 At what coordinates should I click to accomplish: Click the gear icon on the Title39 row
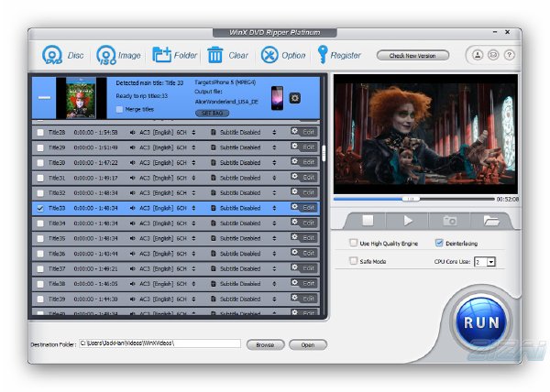click(294, 298)
